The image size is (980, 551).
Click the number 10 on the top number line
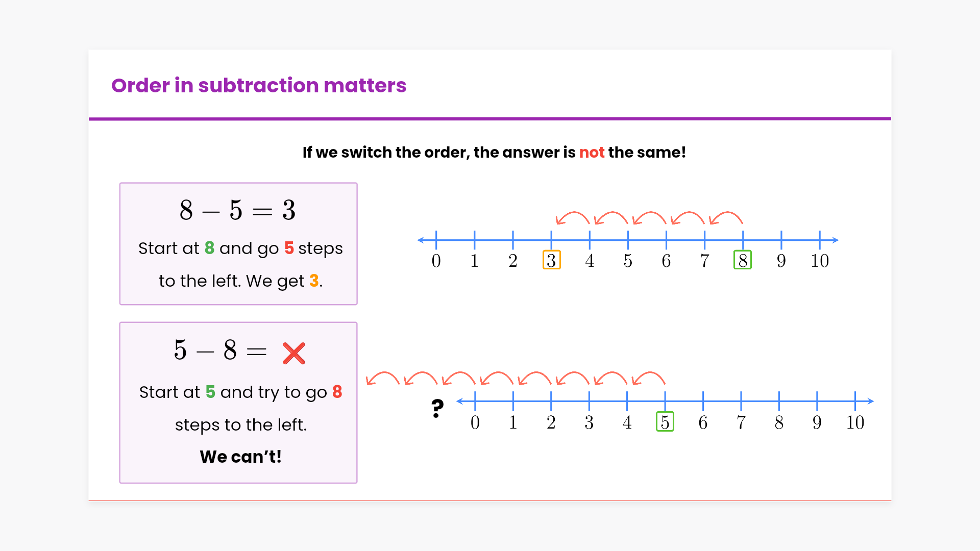click(820, 261)
